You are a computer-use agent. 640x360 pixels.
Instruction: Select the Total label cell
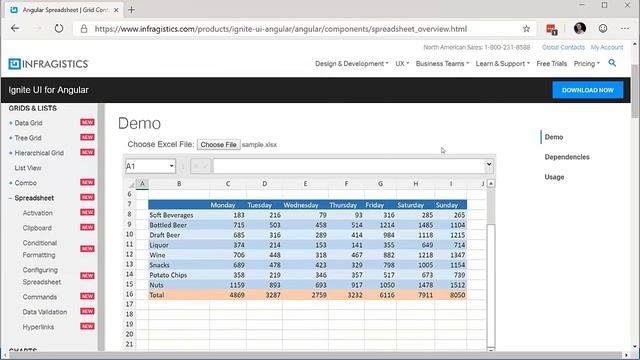tap(179, 295)
